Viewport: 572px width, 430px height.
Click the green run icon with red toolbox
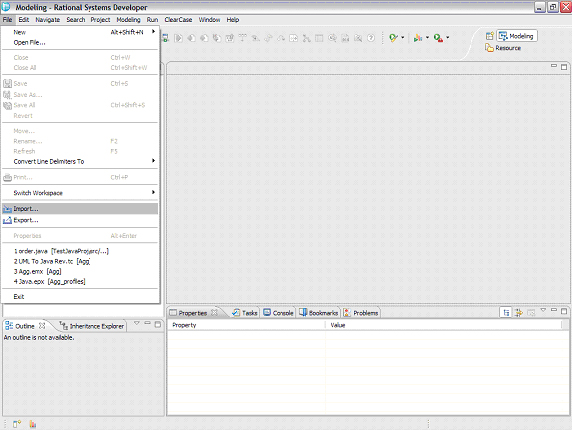(438, 38)
